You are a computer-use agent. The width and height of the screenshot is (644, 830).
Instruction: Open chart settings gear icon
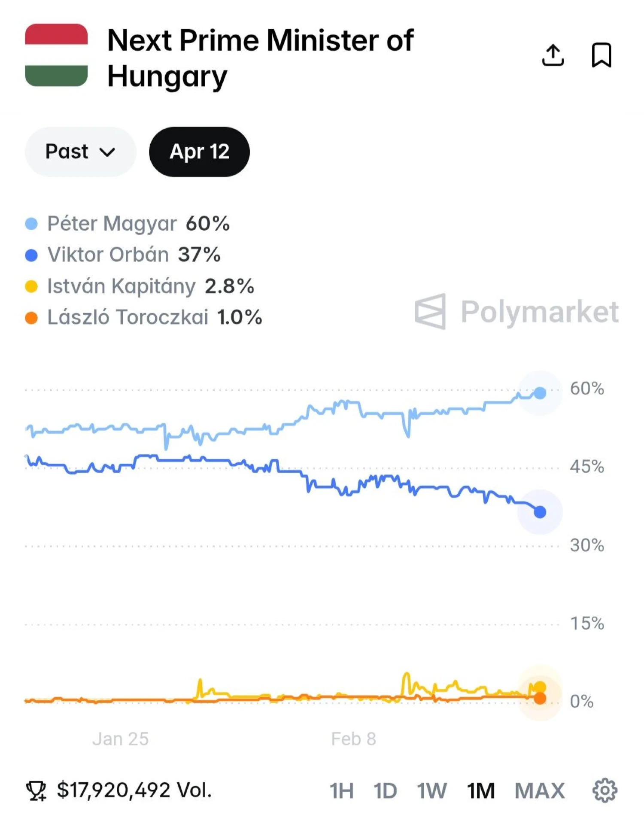tap(605, 790)
